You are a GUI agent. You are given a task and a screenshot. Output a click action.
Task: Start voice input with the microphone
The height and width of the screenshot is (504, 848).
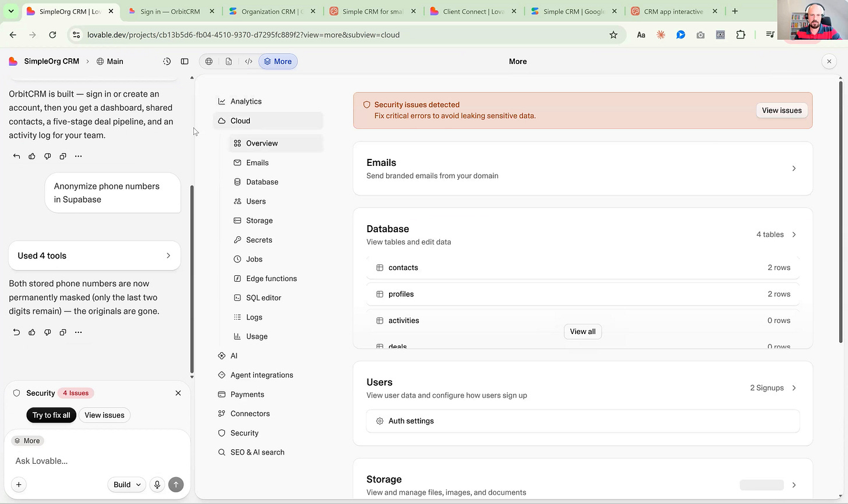point(157,484)
